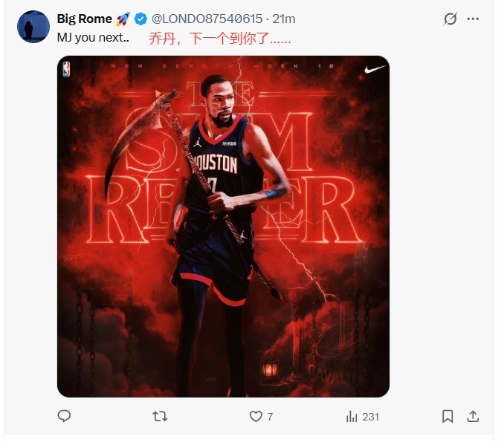Click the Nike swoosh in the image
The width and height of the screenshot is (504, 442).
tap(374, 71)
